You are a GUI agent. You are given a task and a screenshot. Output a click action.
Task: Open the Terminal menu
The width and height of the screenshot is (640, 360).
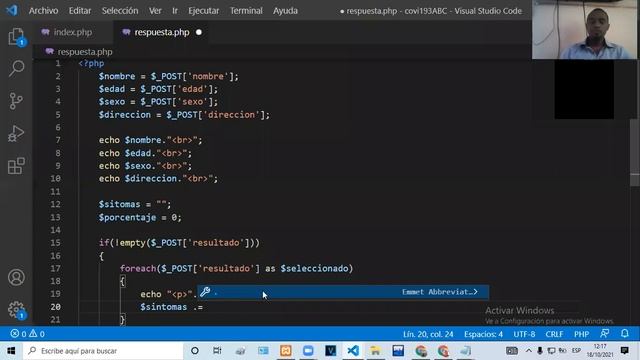click(246, 11)
